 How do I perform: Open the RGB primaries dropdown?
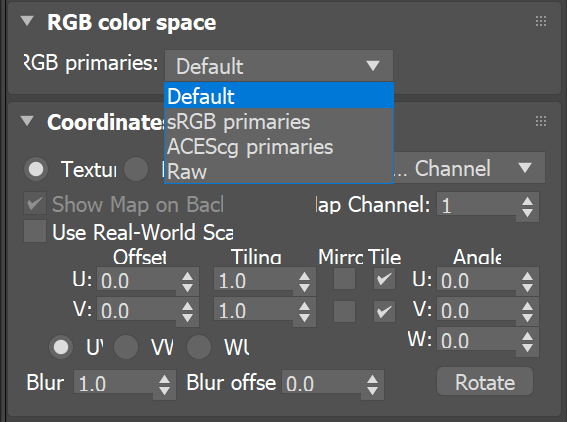[x=279, y=66]
